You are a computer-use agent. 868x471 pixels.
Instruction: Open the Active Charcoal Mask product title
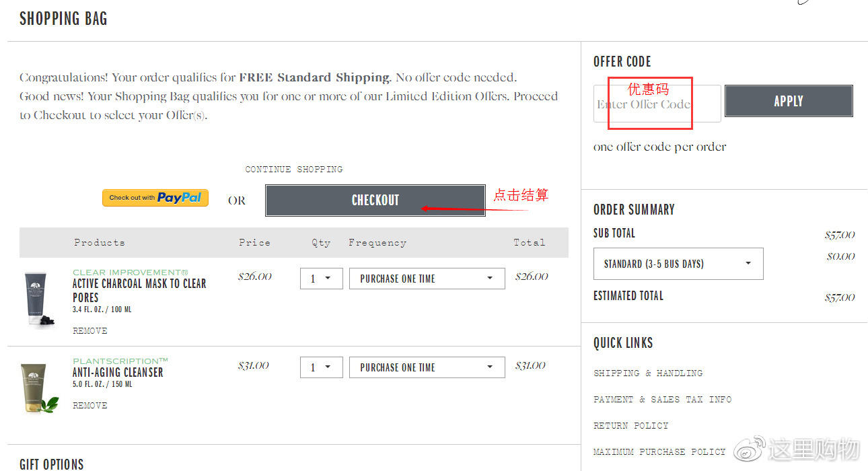(139, 291)
